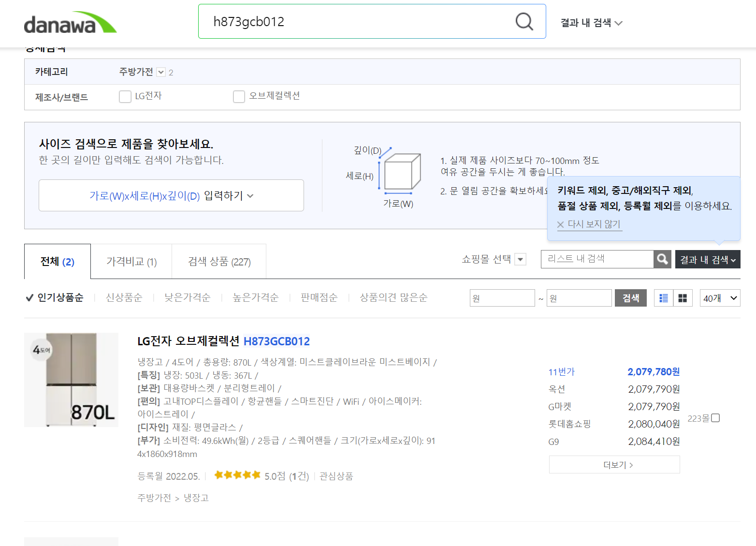The image size is (756, 546).
Task: Open the 결과 내 검색 dropdown in header
Action: pyautogui.click(x=591, y=23)
